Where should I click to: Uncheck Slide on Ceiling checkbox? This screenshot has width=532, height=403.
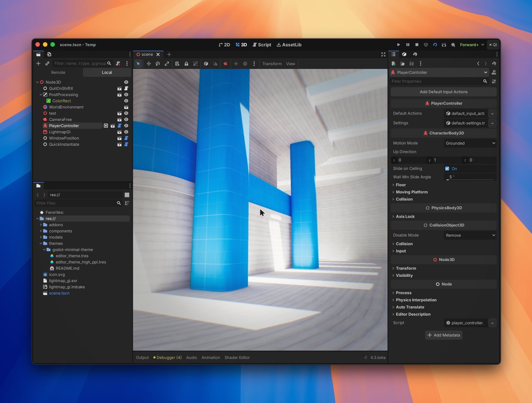447,169
